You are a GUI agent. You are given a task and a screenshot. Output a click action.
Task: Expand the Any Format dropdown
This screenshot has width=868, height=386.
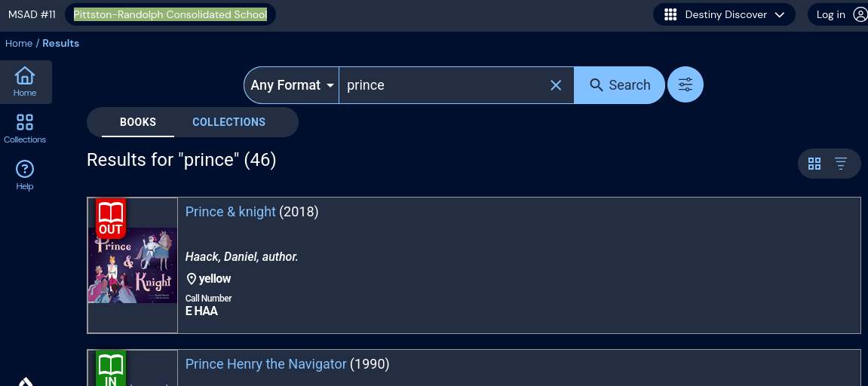[292, 85]
